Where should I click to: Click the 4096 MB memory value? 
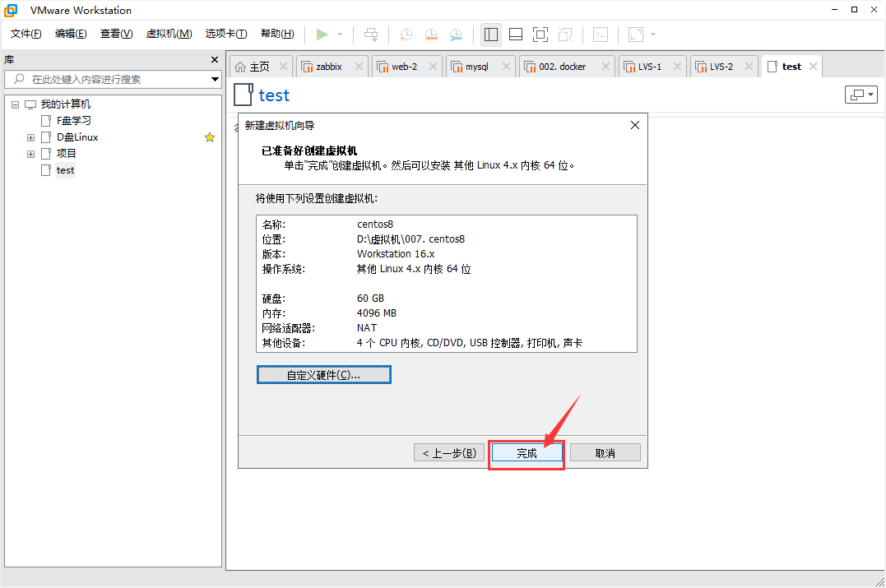click(376, 313)
